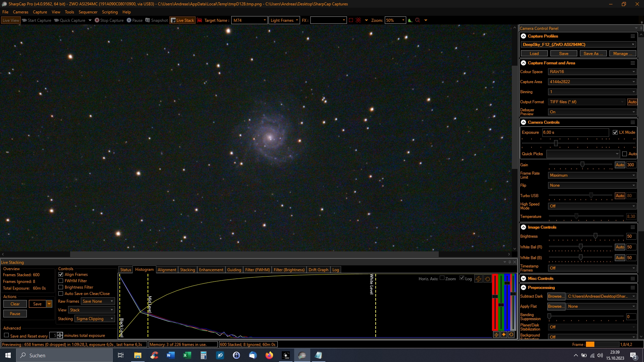The height and width of the screenshot is (362, 644).
Task: Pause the capture from the toolbar
Action: (x=135, y=20)
